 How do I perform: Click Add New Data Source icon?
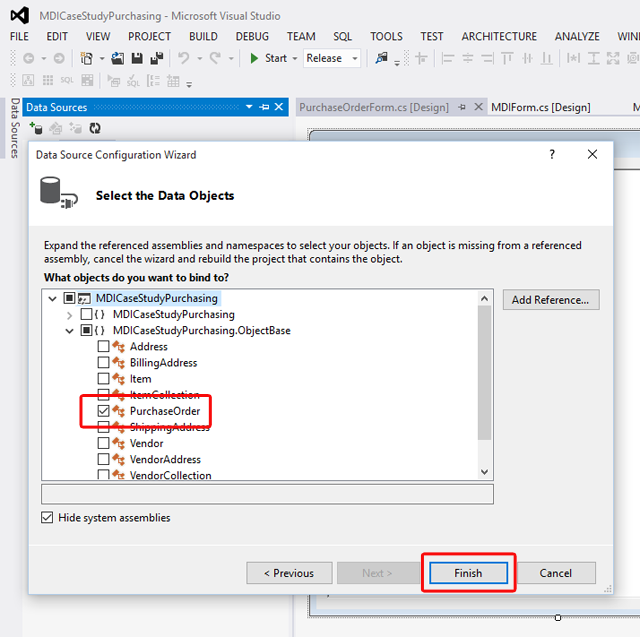pos(36,128)
